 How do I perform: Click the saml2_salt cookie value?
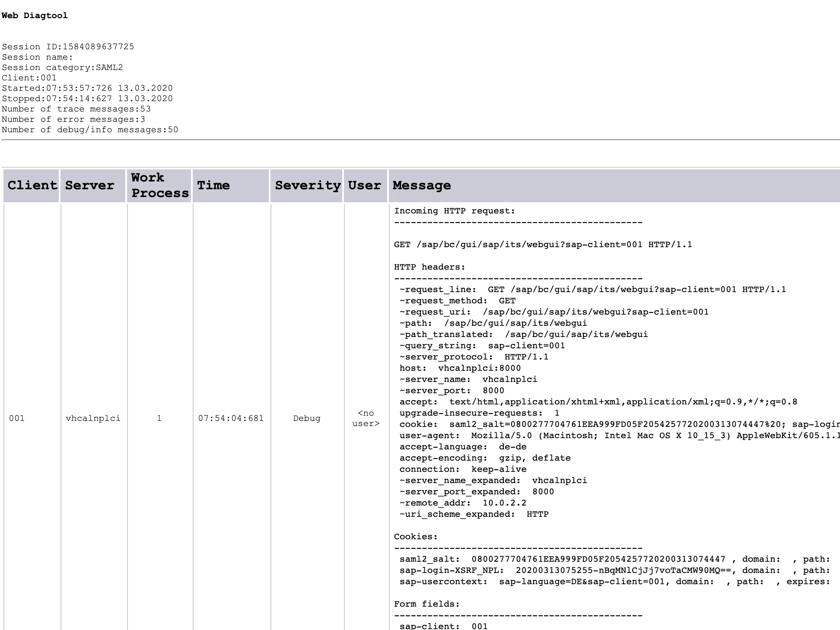click(x=598, y=559)
